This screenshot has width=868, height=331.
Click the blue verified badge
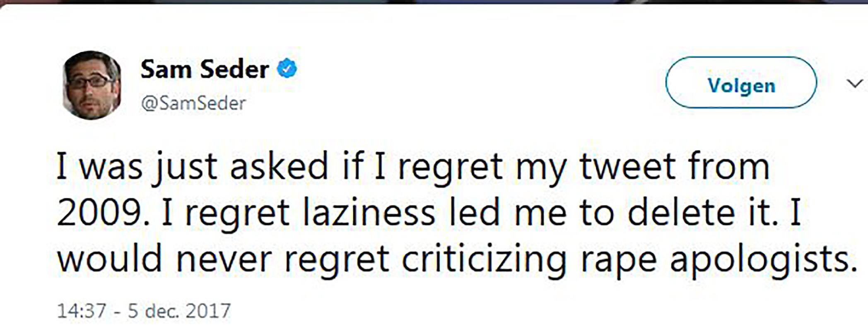pyautogui.click(x=287, y=69)
